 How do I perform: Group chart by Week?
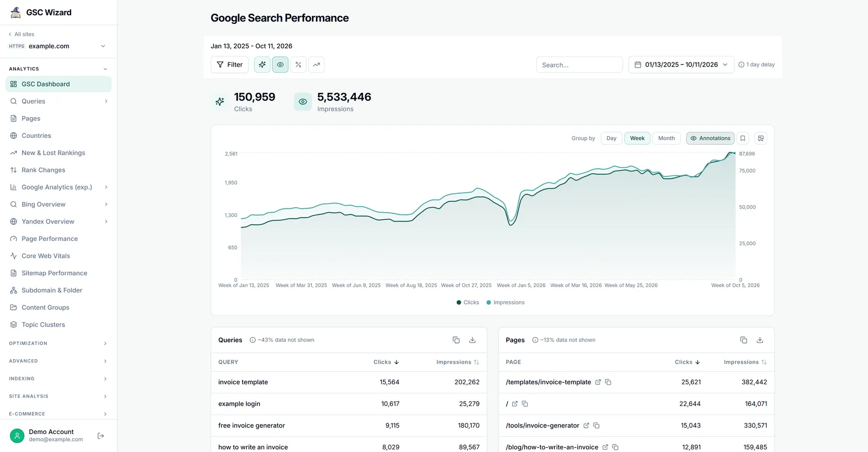pyautogui.click(x=637, y=138)
